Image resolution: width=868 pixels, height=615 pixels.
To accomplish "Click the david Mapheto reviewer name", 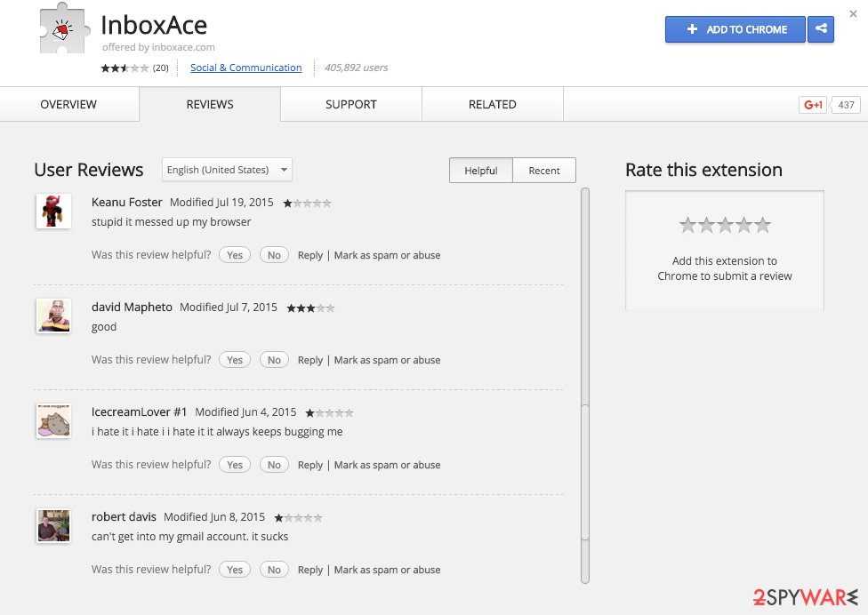I will pyautogui.click(x=132, y=307).
